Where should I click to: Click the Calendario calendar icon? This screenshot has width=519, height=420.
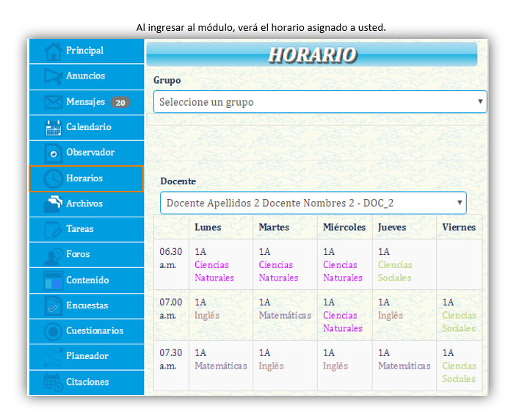(x=53, y=128)
